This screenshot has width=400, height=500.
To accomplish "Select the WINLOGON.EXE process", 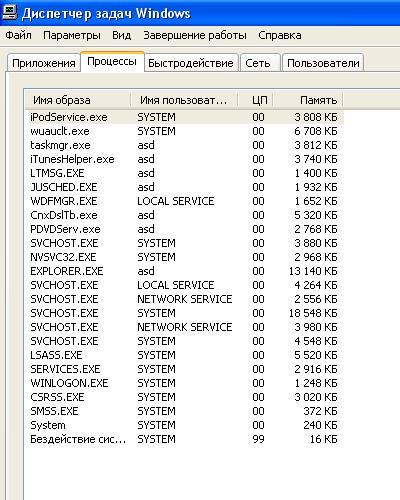I will (184, 383).
